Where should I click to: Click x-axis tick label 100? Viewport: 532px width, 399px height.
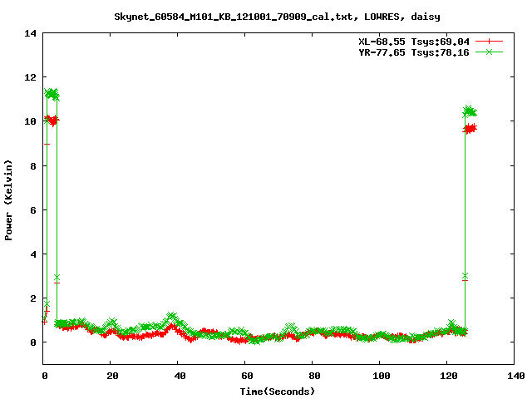tap(382, 376)
